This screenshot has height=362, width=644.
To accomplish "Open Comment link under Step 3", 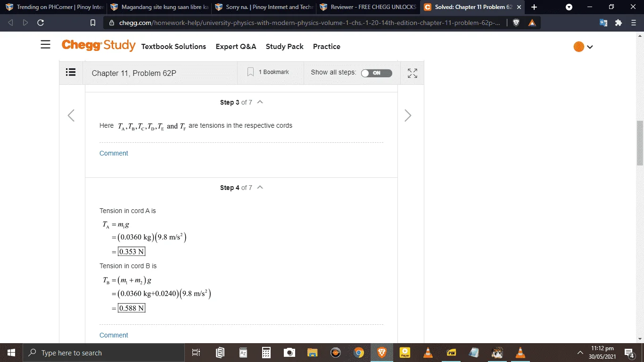I will pos(114,153).
